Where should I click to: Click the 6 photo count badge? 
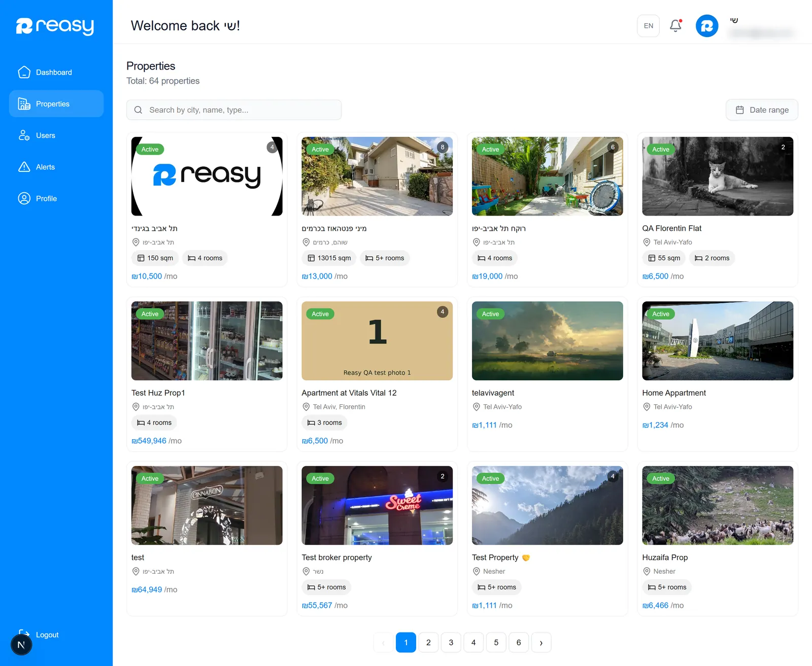click(x=613, y=147)
